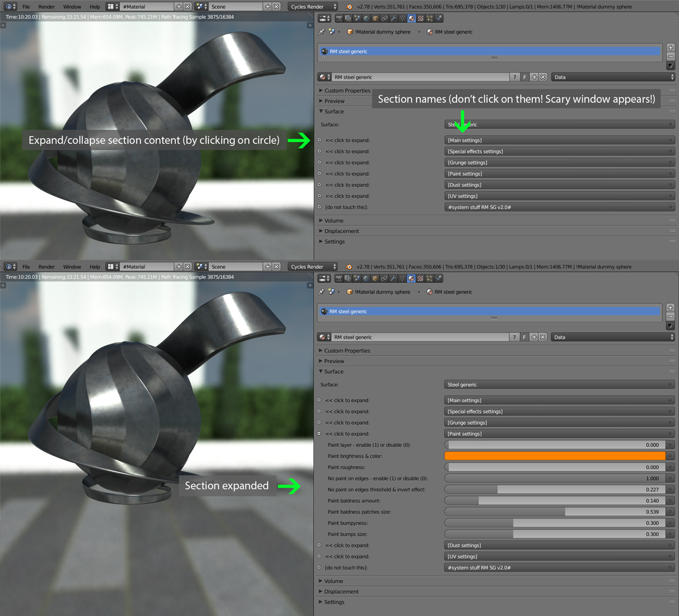679x616 pixels.
Task: Click the orange Paint brightness & color swatch
Action: pyautogui.click(x=555, y=456)
